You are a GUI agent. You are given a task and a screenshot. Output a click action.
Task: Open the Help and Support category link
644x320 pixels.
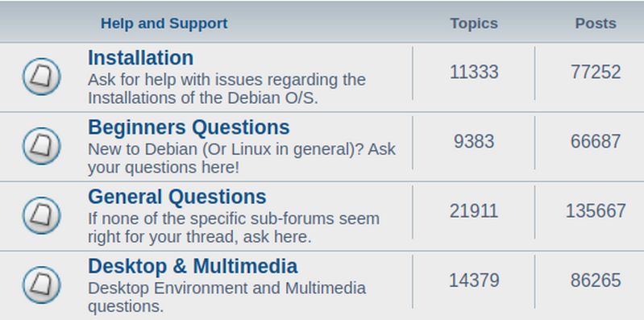[x=164, y=23]
